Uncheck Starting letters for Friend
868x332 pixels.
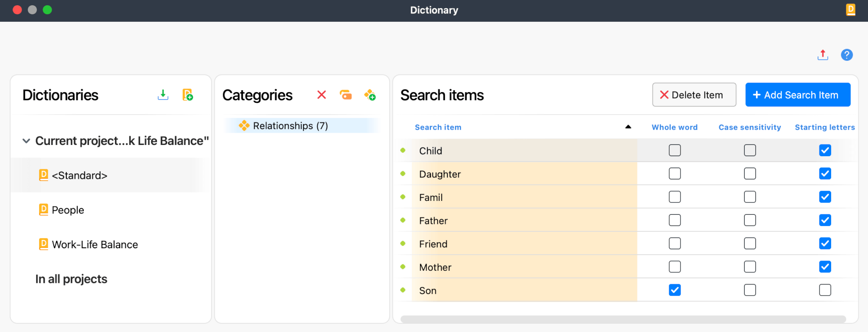825,243
